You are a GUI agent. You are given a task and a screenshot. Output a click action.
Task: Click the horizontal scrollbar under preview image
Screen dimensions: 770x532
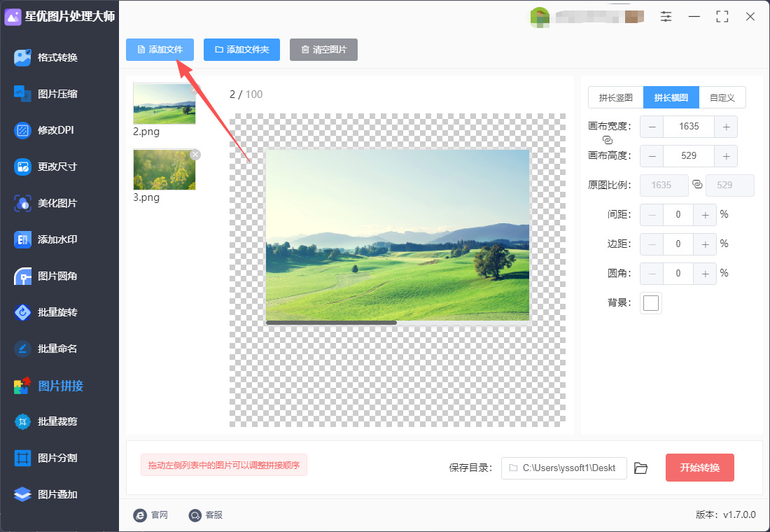point(331,323)
